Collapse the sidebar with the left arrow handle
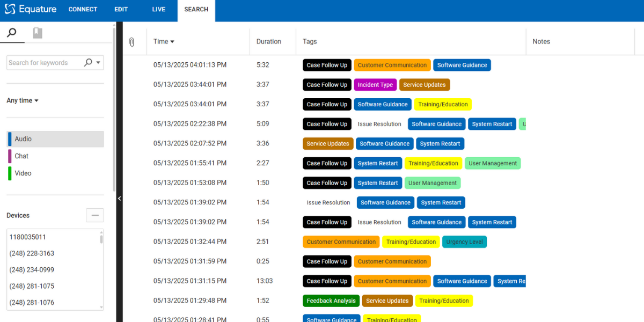Screen dimensions: 644x322 click(x=119, y=199)
